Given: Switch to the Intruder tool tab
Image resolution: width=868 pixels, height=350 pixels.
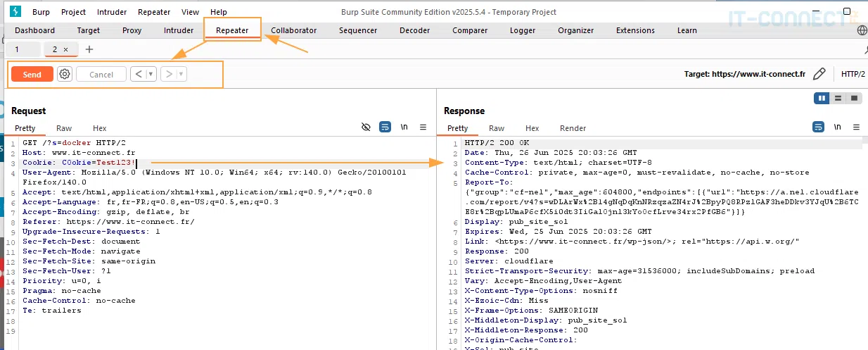Looking at the screenshot, I should pyautogui.click(x=179, y=30).
